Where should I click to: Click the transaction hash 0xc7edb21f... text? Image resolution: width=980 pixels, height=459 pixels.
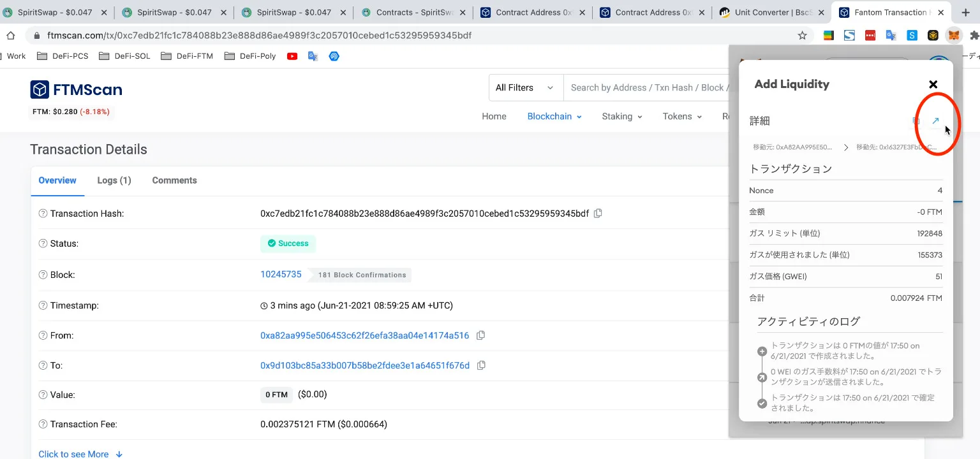click(x=424, y=214)
